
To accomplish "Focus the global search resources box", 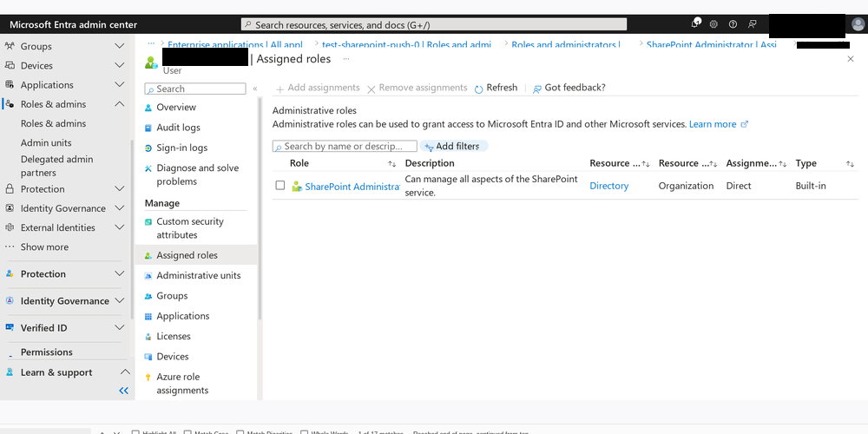I will (434, 25).
